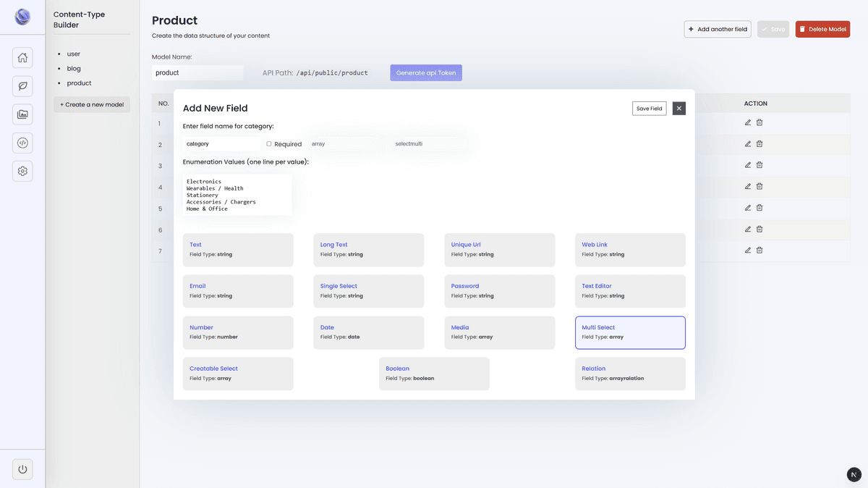868x488 pixels.
Task: Open the home icon in sidebar
Action: click(22, 58)
